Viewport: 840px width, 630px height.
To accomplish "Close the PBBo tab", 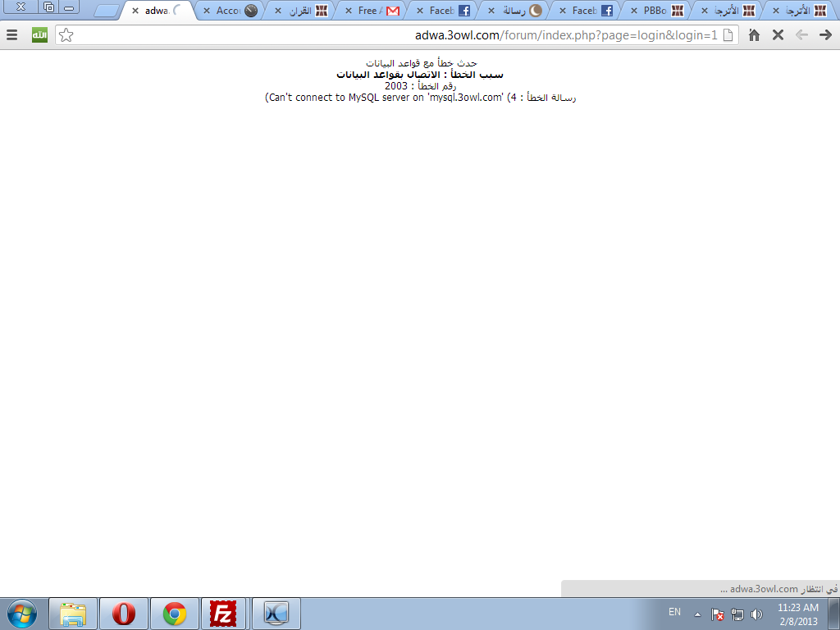I will tap(634, 11).
